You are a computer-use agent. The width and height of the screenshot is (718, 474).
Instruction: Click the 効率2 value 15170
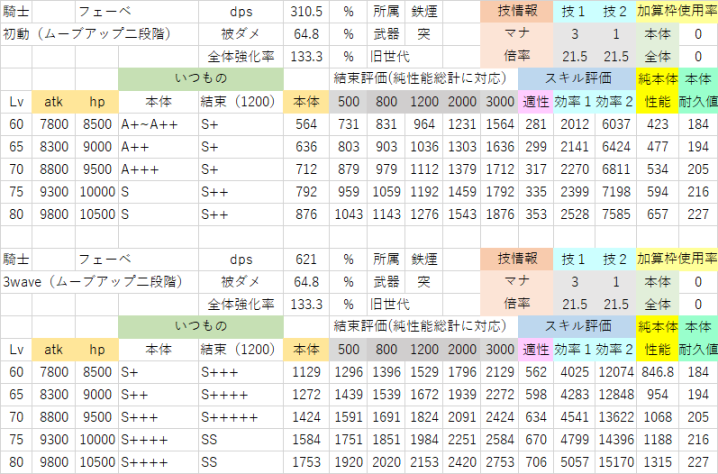click(616, 462)
